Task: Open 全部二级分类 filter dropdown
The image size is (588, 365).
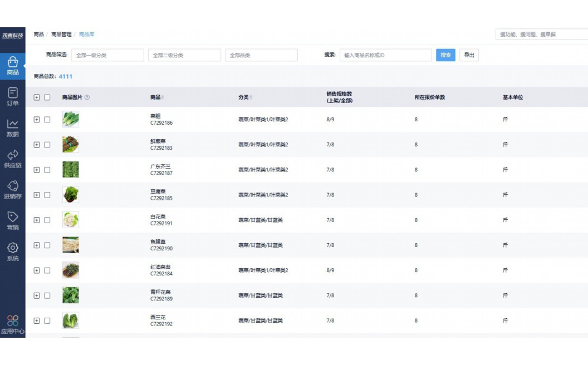Action: pos(184,55)
